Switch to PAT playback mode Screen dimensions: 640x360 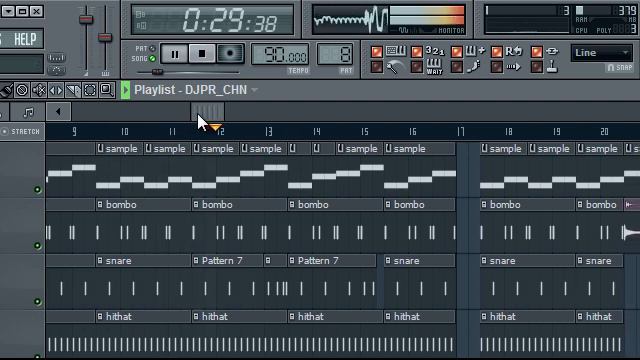[152, 49]
